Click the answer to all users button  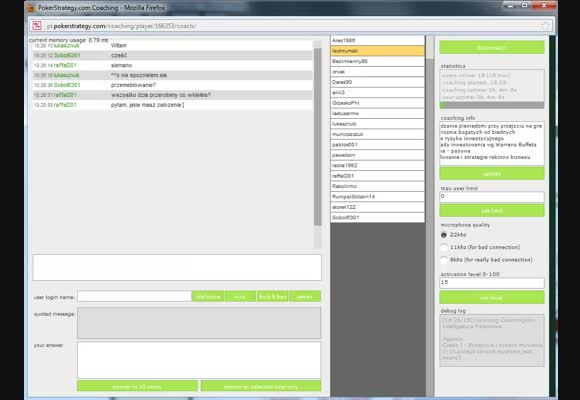(137, 386)
